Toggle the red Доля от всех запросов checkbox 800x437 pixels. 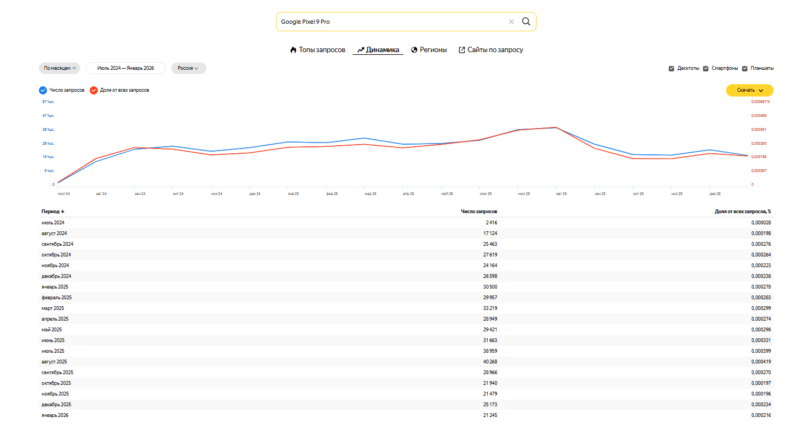point(94,90)
